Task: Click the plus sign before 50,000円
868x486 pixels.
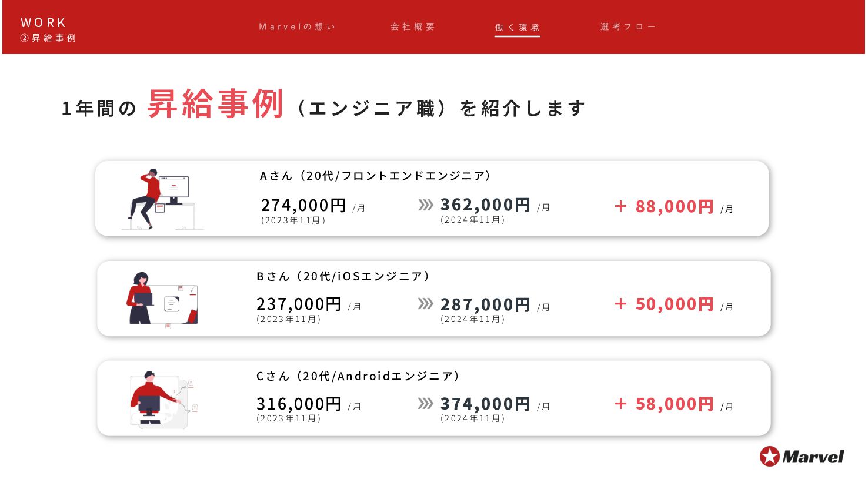Action: pyautogui.click(x=620, y=303)
